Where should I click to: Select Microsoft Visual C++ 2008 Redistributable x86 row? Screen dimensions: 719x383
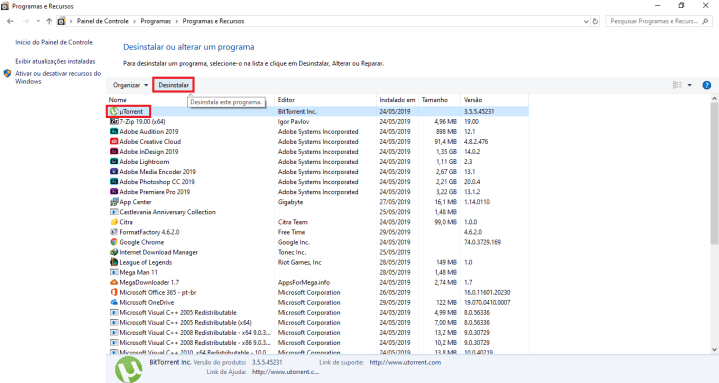pyautogui.click(x=317, y=343)
